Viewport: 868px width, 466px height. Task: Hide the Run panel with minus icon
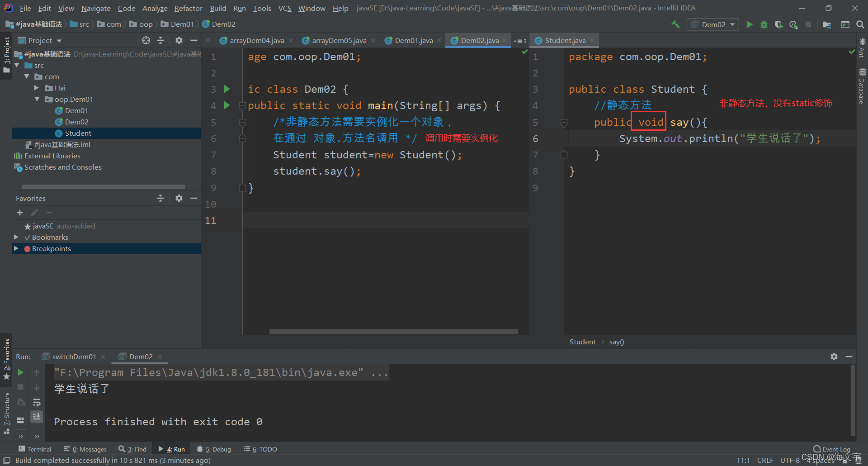pos(849,357)
